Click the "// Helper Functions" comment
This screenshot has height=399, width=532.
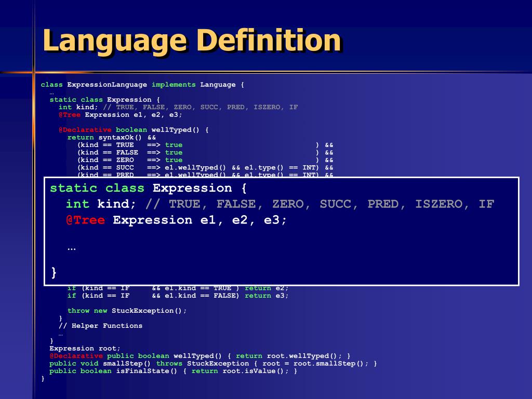click(x=100, y=326)
